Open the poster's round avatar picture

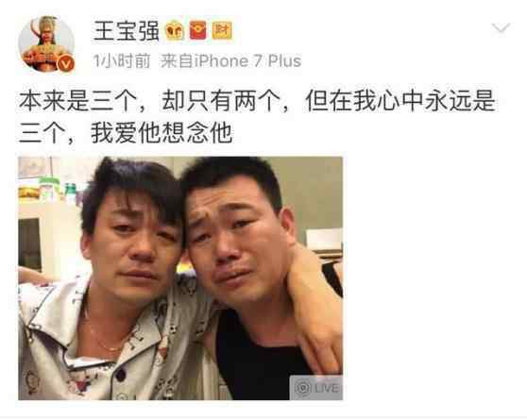pos(46,43)
